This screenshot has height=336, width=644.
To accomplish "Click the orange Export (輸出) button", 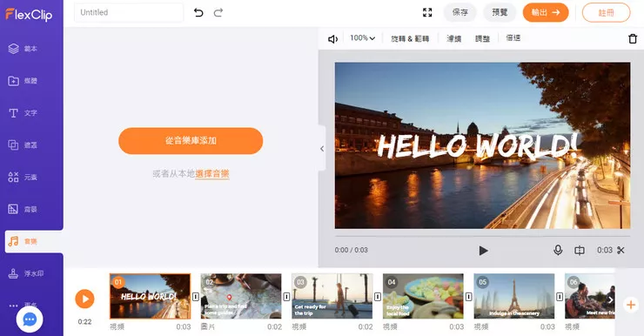I will click(546, 13).
